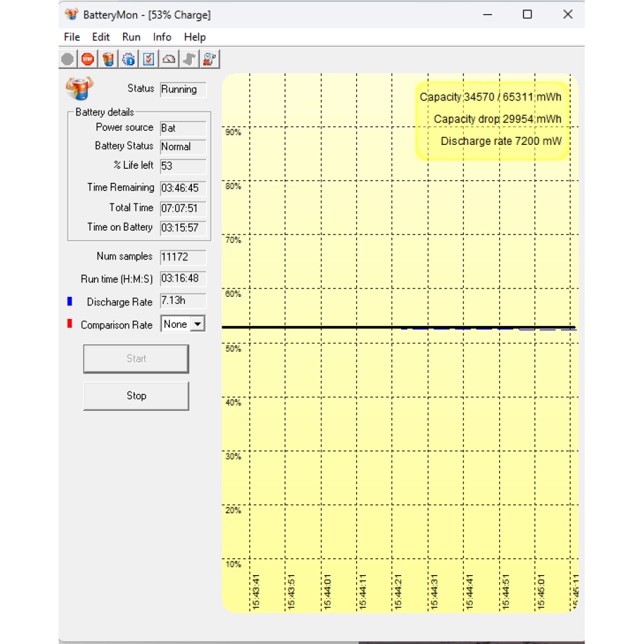
Task: Click the gray arrow toolbar icon
Action: (189, 59)
